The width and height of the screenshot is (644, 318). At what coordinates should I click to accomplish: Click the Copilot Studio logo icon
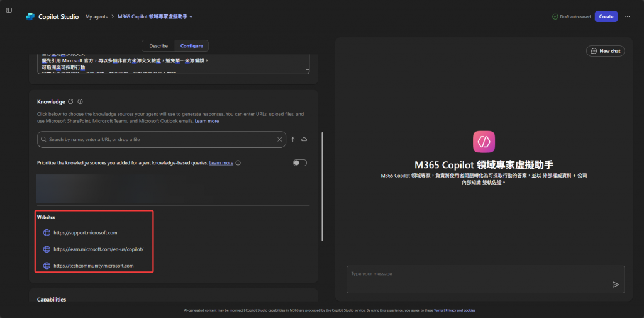(30, 16)
